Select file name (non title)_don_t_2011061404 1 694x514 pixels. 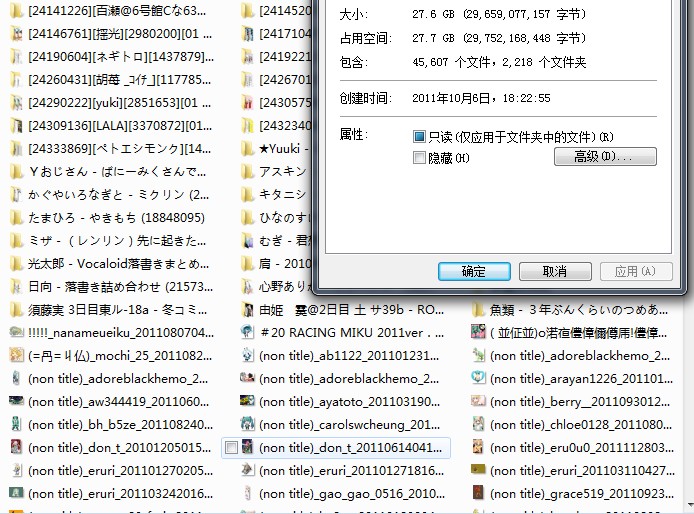click(351, 448)
